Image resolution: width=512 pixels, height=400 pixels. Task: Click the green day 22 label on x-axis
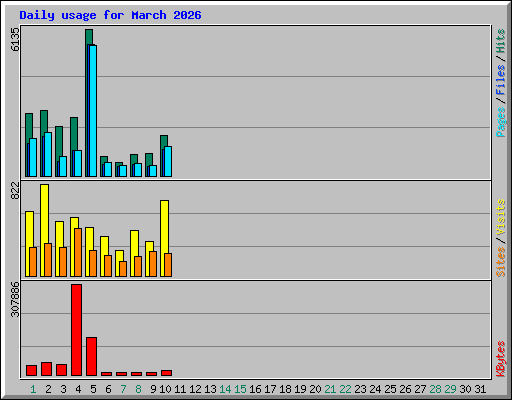point(345,389)
